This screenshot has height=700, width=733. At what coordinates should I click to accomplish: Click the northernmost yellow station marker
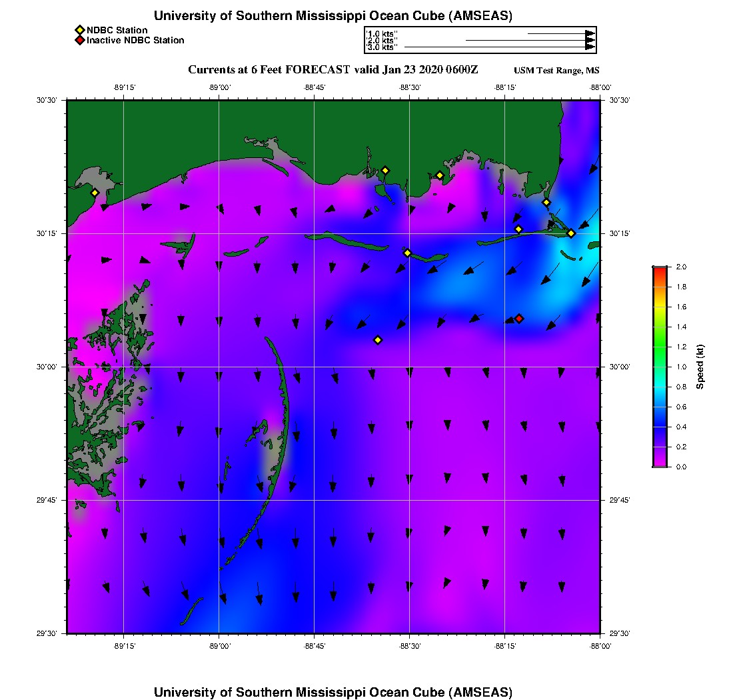point(385,171)
